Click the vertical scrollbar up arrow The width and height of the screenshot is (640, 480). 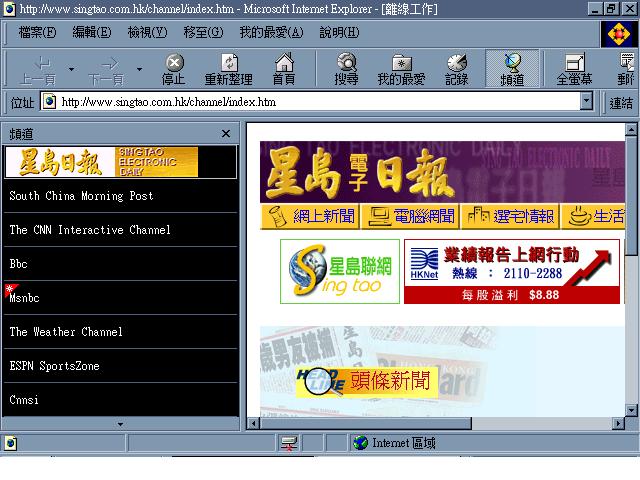(631, 130)
